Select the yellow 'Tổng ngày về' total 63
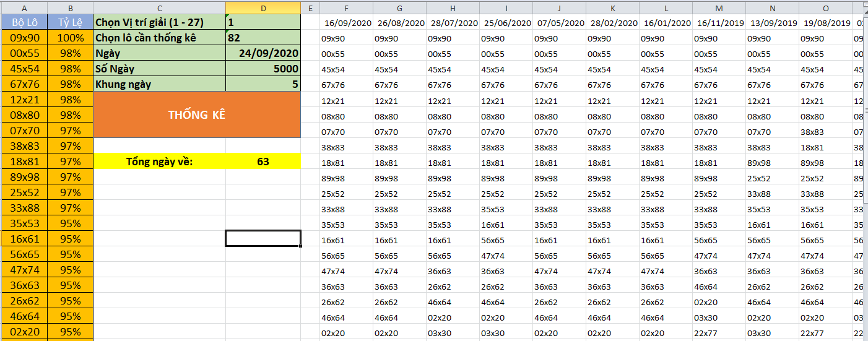The width and height of the screenshot is (868, 341). pyautogui.click(x=263, y=162)
